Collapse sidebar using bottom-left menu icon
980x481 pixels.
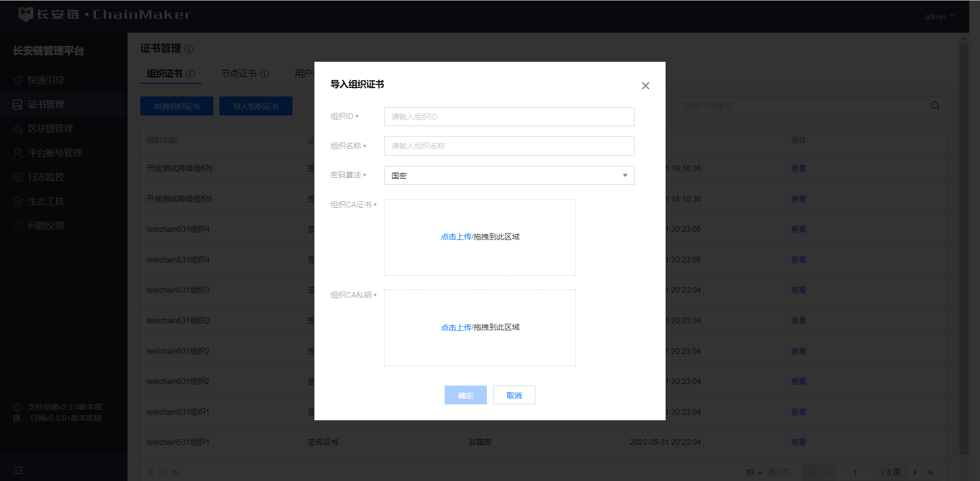pos(18,470)
